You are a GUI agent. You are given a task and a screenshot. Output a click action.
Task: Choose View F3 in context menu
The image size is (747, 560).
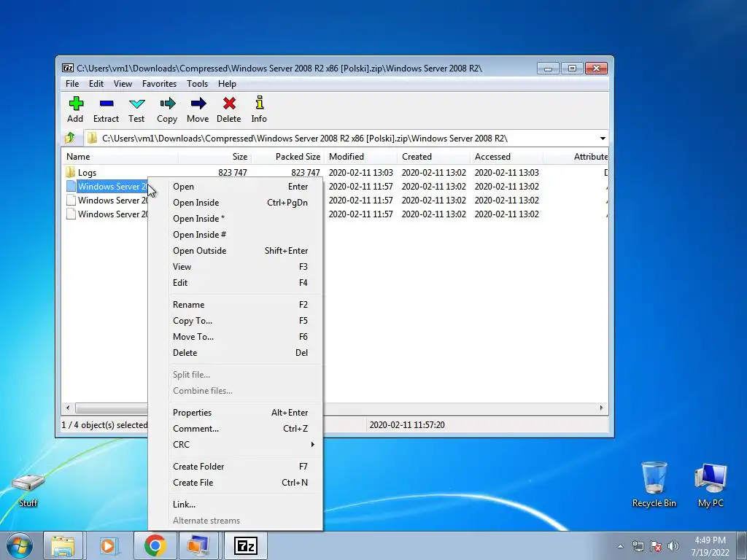click(236, 267)
